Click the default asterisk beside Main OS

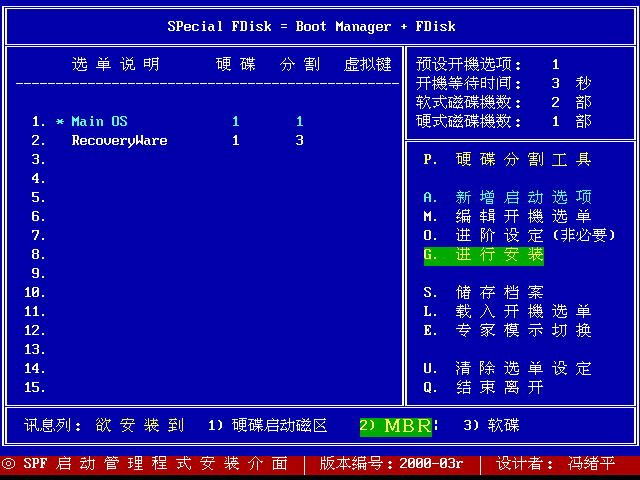coord(60,122)
